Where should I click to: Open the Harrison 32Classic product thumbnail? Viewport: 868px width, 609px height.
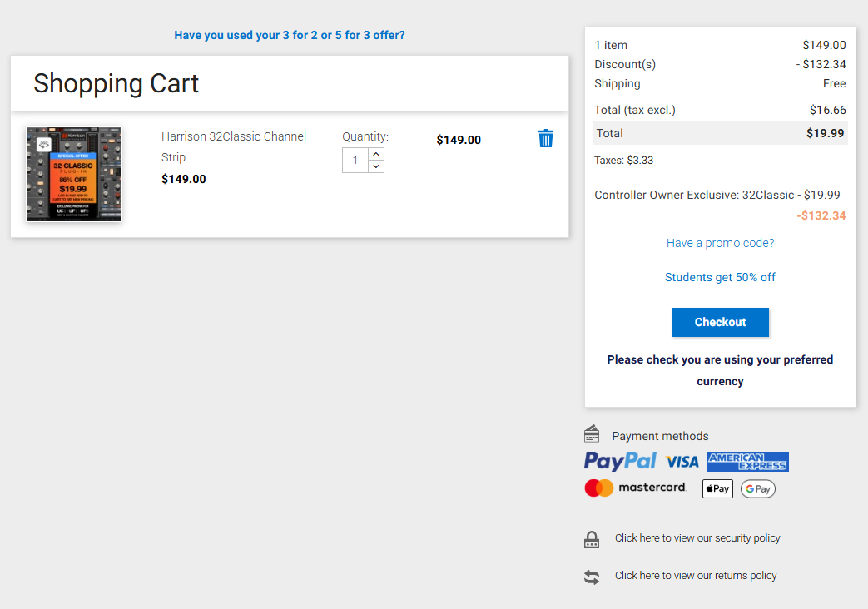(x=73, y=175)
